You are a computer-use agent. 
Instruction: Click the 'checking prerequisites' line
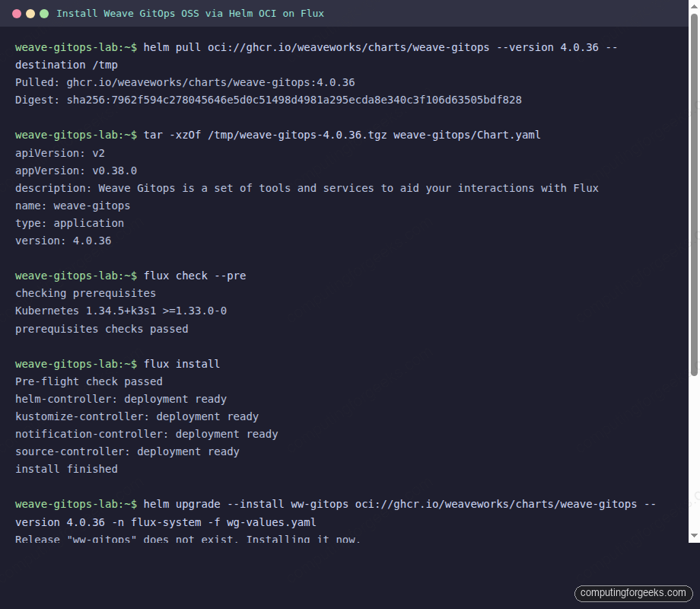(x=86, y=294)
